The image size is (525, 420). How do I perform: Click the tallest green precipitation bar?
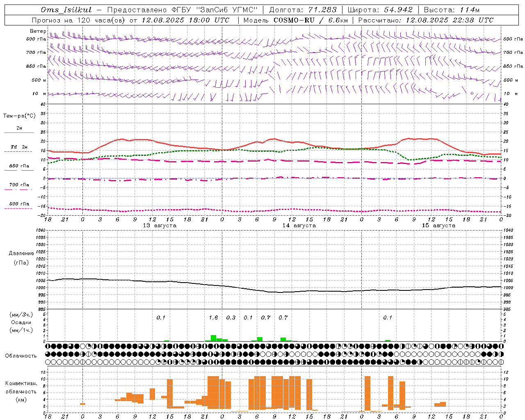213,338
